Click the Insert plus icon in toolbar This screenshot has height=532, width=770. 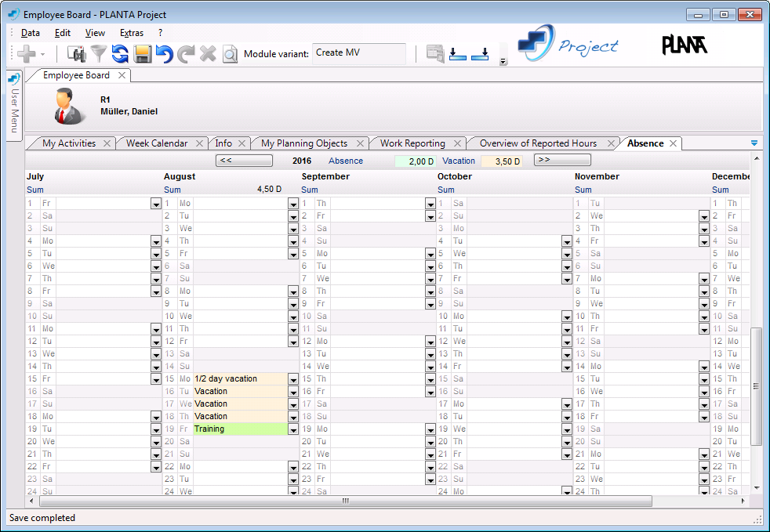[x=26, y=53]
